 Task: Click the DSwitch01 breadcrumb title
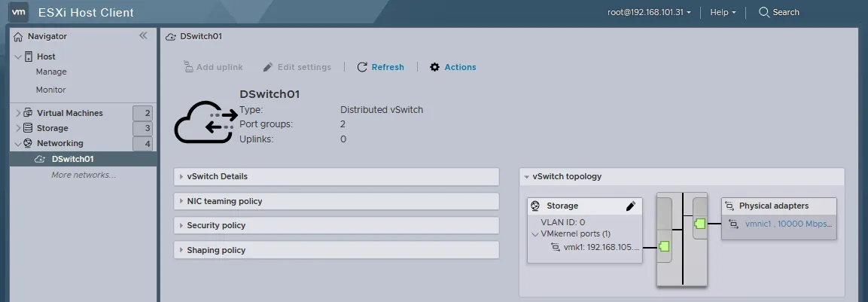[201, 37]
